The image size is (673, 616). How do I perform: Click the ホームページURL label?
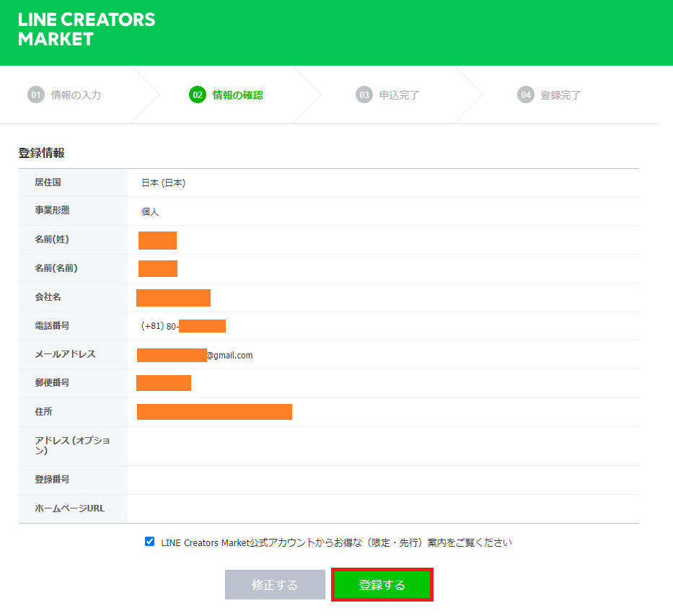tap(69, 509)
